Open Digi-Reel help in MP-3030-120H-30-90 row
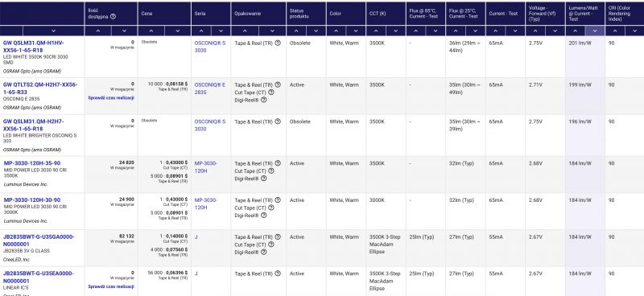644x296 pixels. click(x=264, y=215)
